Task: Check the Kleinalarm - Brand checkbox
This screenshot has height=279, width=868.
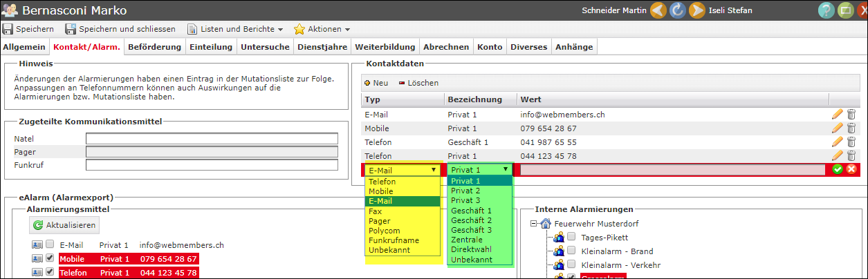Action: click(571, 251)
